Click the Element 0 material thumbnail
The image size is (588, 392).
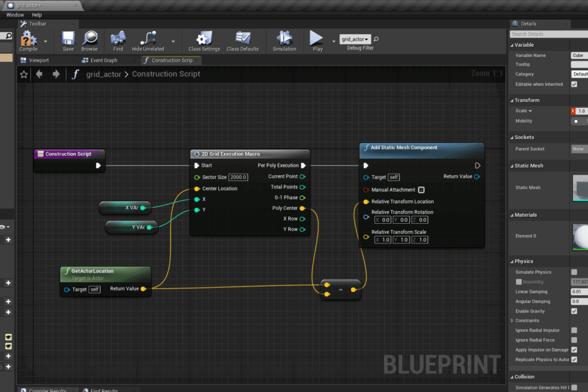click(x=580, y=236)
